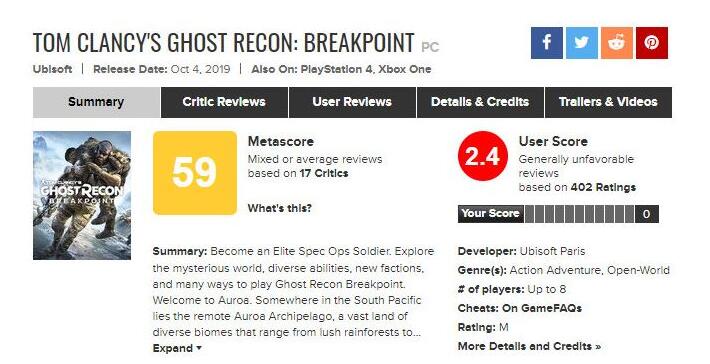Click the yellow 59 Metascore box
The height and width of the screenshot is (364, 710).
click(x=195, y=173)
